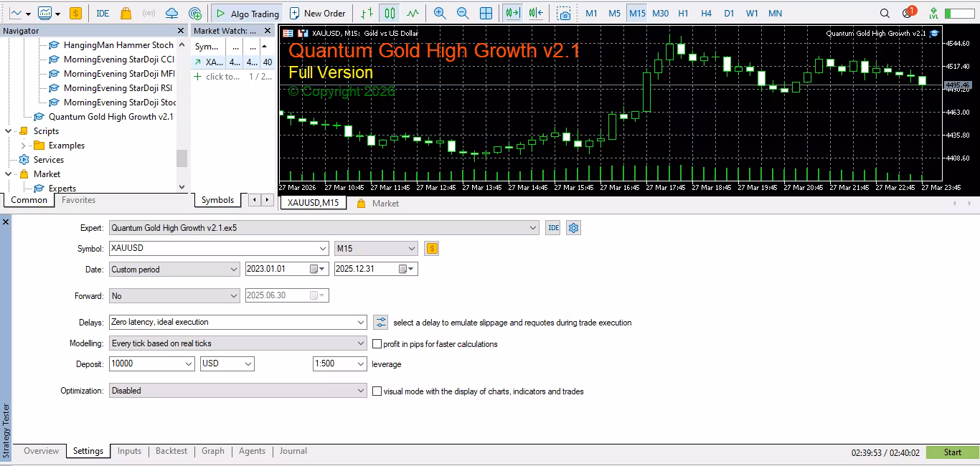
Task: Select the H4 timeframe
Action: [x=706, y=13]
